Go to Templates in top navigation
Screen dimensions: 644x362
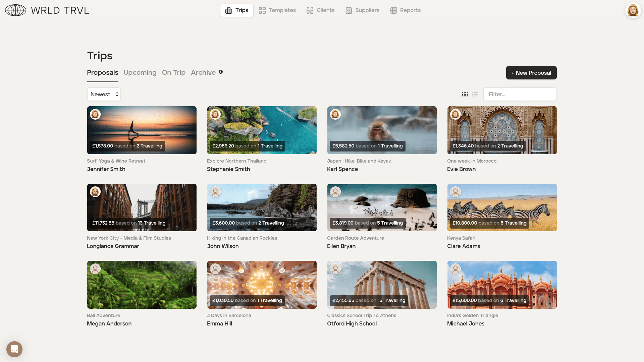pyautogui.click(x=277, y=10)
